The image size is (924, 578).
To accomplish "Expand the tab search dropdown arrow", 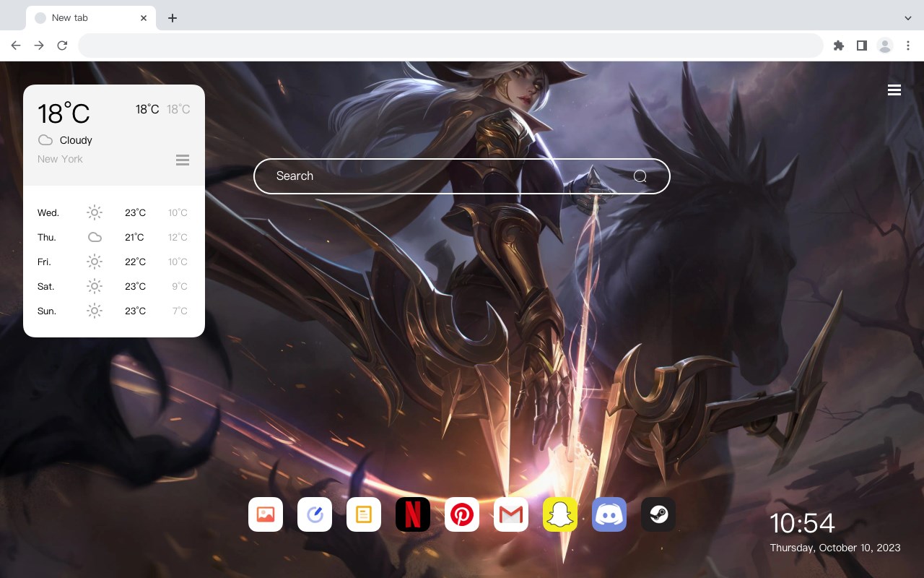I will [x=908, y=18].
